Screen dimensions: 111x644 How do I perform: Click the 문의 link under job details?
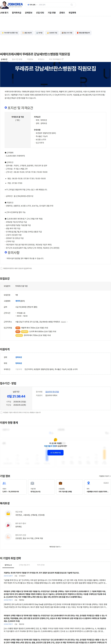coord(25,268)
